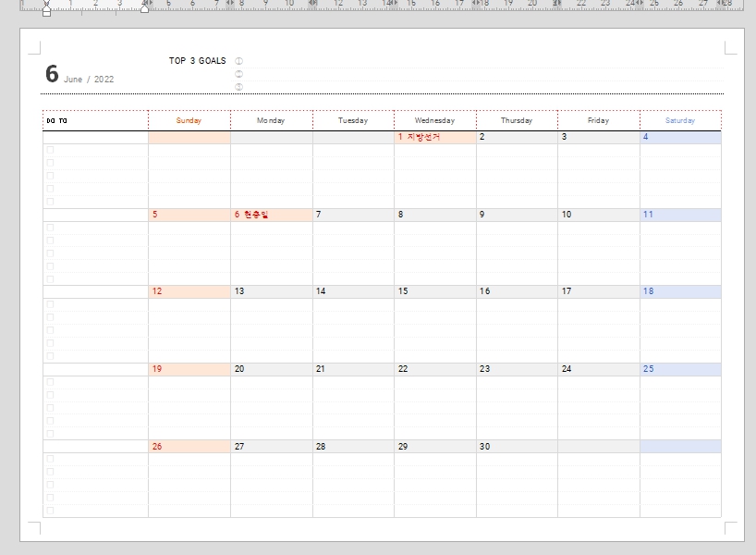Click the date 10 cell
This screenshot has width=756, height=555.
click(599, 215)
